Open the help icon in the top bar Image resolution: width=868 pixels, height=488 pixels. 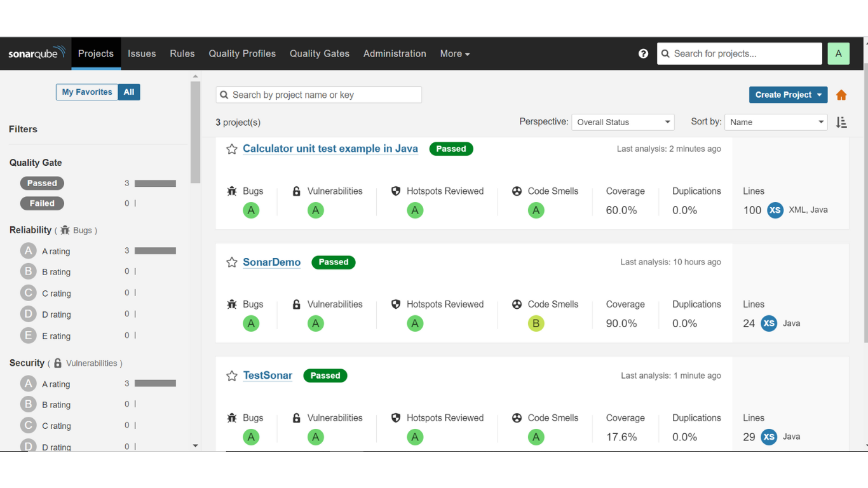point(643,53)
